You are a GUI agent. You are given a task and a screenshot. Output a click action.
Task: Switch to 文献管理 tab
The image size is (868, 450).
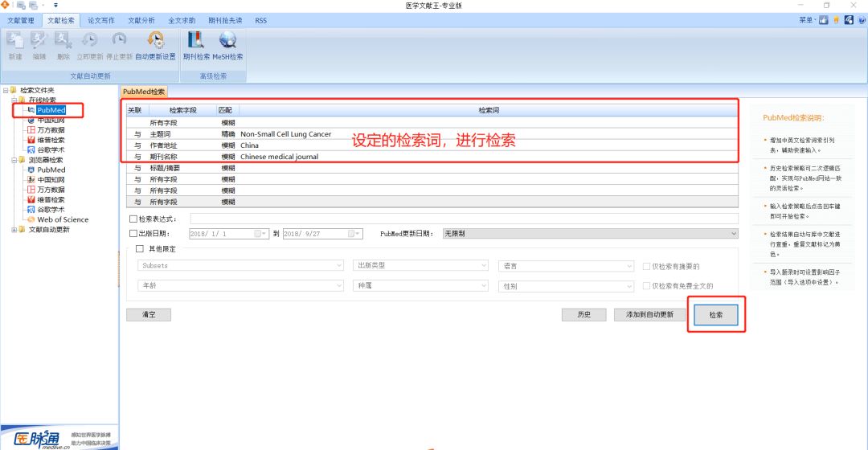point(20,20)
